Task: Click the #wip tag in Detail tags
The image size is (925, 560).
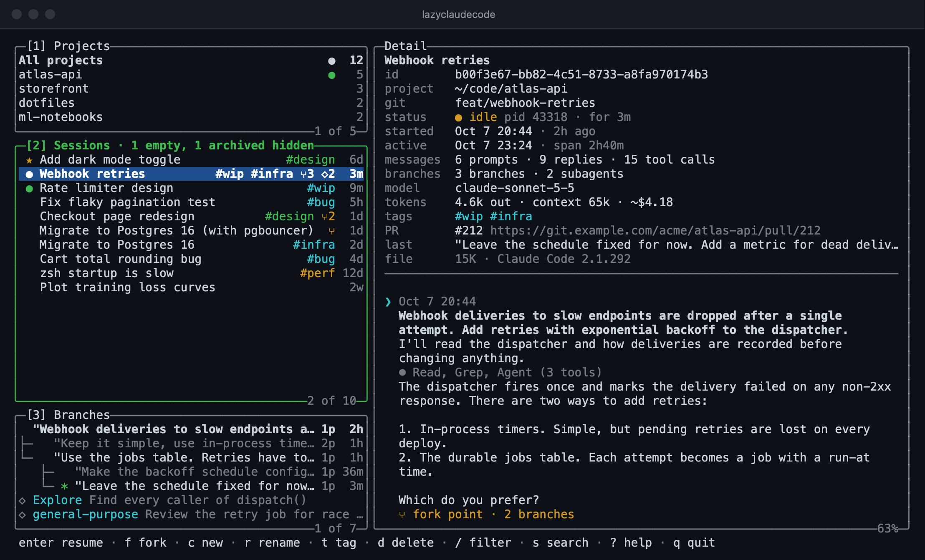Action: click(469, 217)
